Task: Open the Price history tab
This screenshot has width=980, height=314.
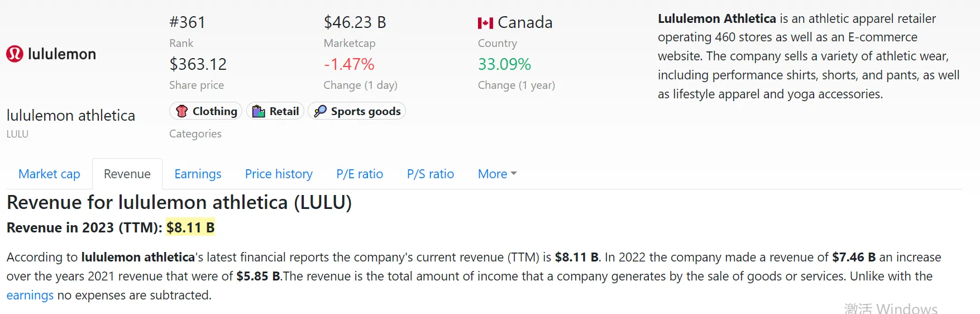Action: [279, 174]
